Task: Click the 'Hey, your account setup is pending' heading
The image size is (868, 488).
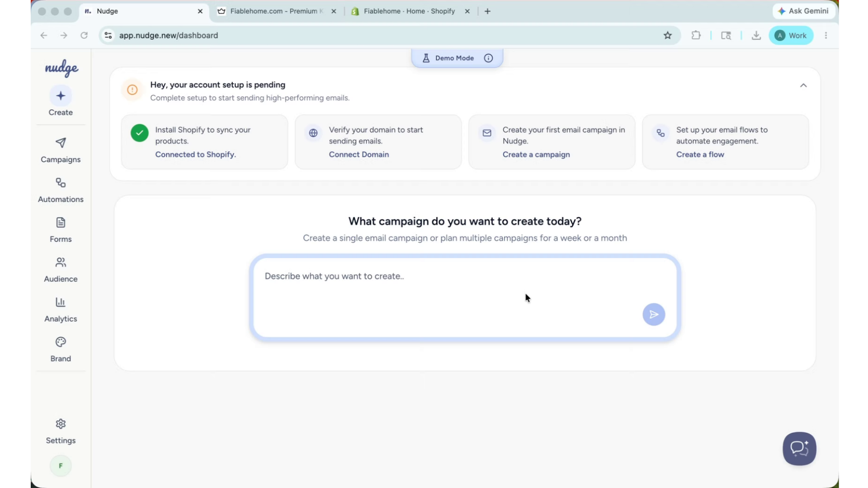Action: pyautogui.click(x=217, y=85)
